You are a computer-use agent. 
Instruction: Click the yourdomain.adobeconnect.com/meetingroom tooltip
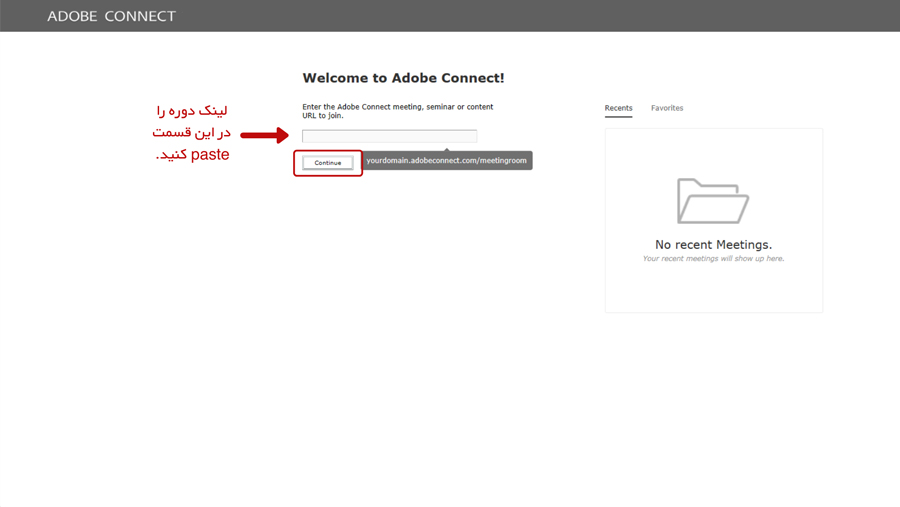(x=447, y=160)
